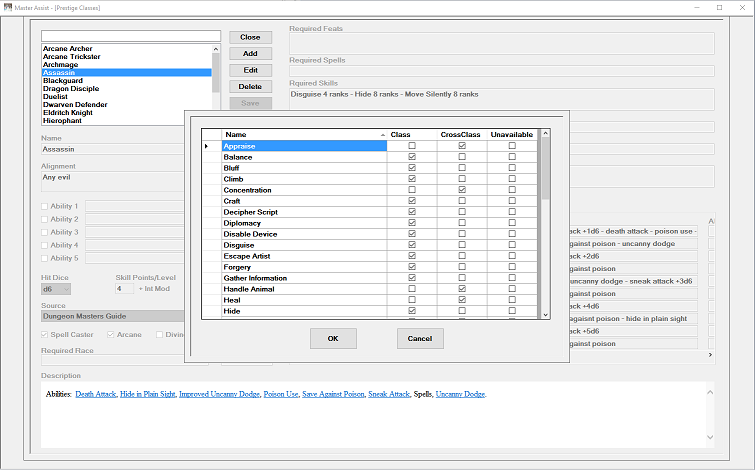Uncheck the CrossClass checkbox for Concentration

(x=462, y=190)
